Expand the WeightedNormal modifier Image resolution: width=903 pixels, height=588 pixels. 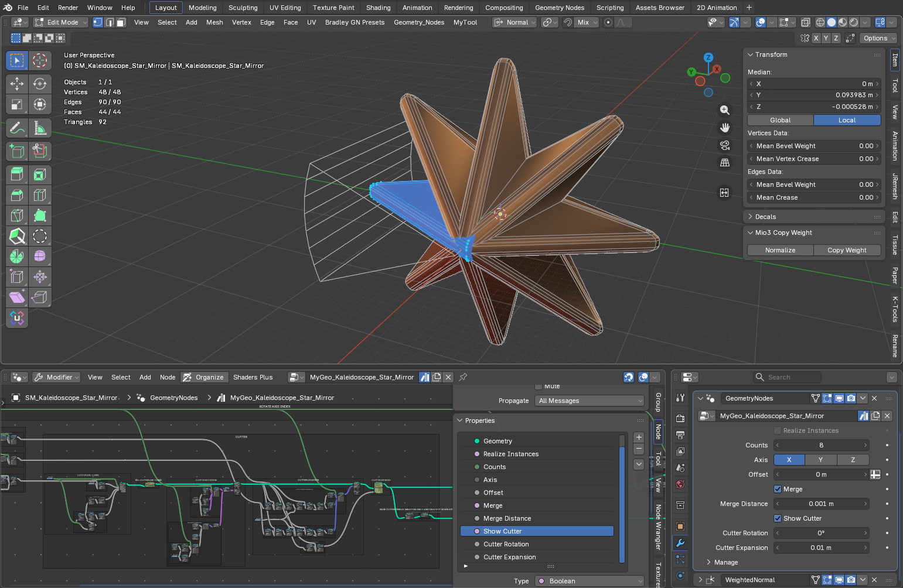point(700,580)
